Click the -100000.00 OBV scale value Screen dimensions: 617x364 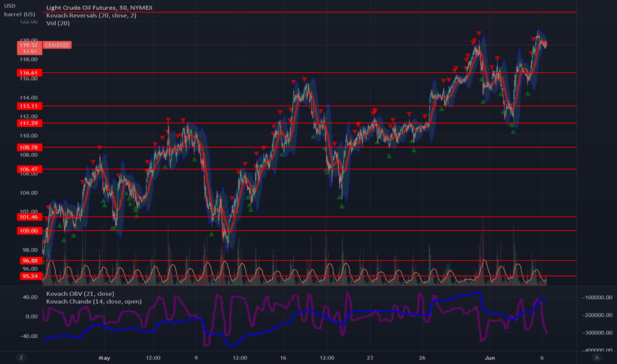597,298
